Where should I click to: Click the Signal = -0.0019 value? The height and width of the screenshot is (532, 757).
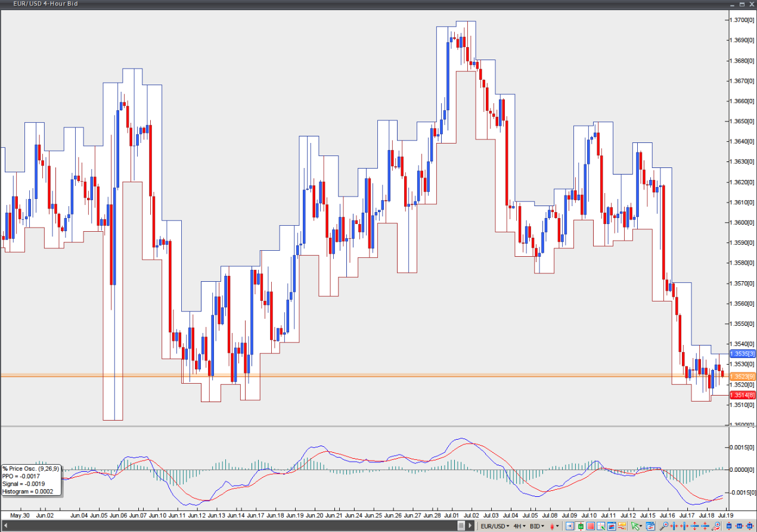point(24,484)
